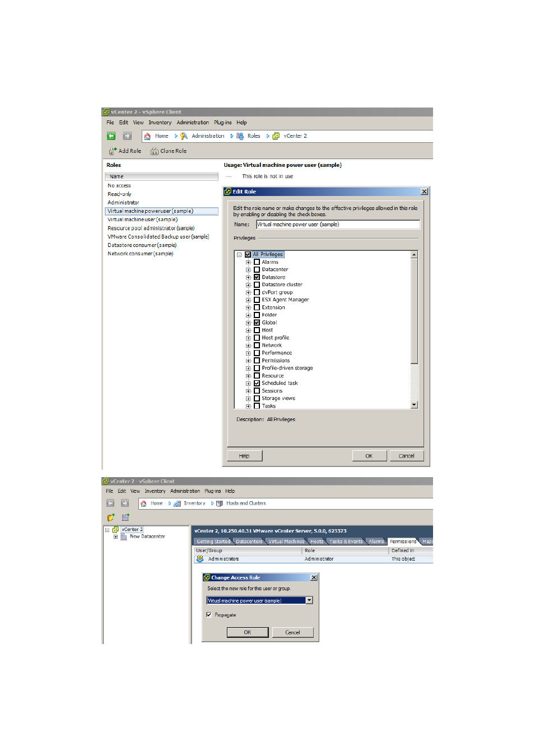Click the new datacenter toolbar icon in lower window

pyautogui.click(x=111, y=517)
